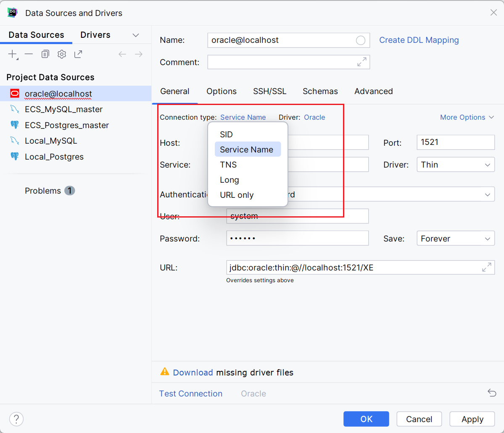Open the Options tab

(222, 91)
